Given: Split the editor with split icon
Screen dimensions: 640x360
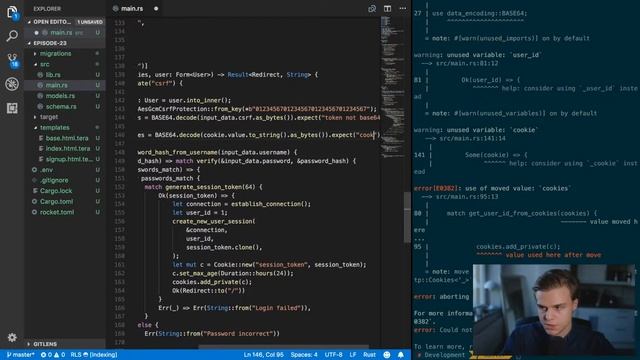Looking at the screenshot, I should point(387,9).
